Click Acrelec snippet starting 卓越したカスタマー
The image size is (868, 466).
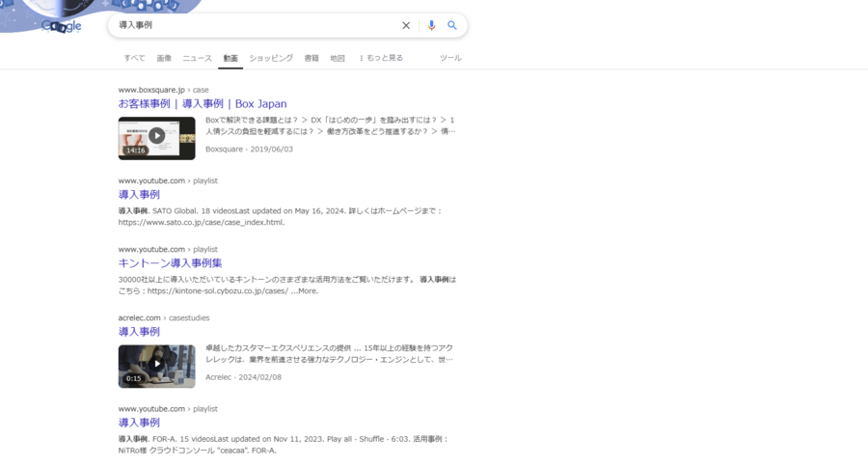(x=330, y=354)
